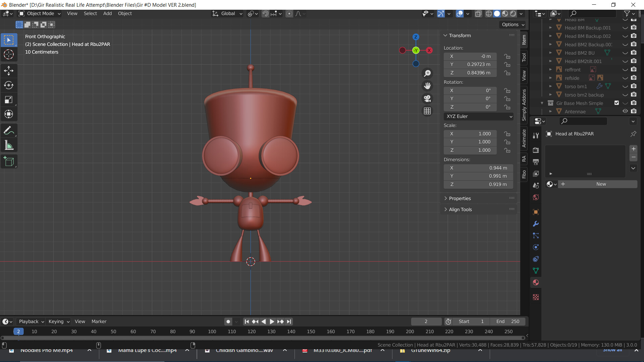Open the Global transform orientation dropdown
The image size is (644, 362).
click(x=227, y=14)
